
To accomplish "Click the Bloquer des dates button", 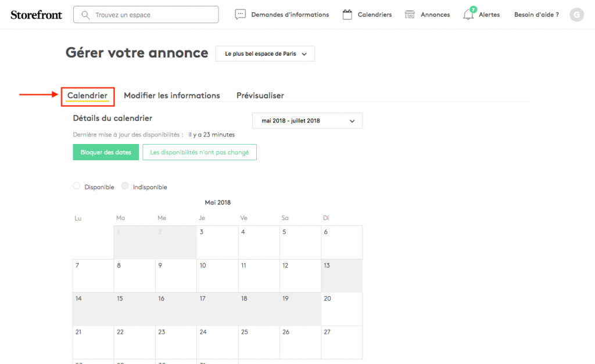I will 106,152.
